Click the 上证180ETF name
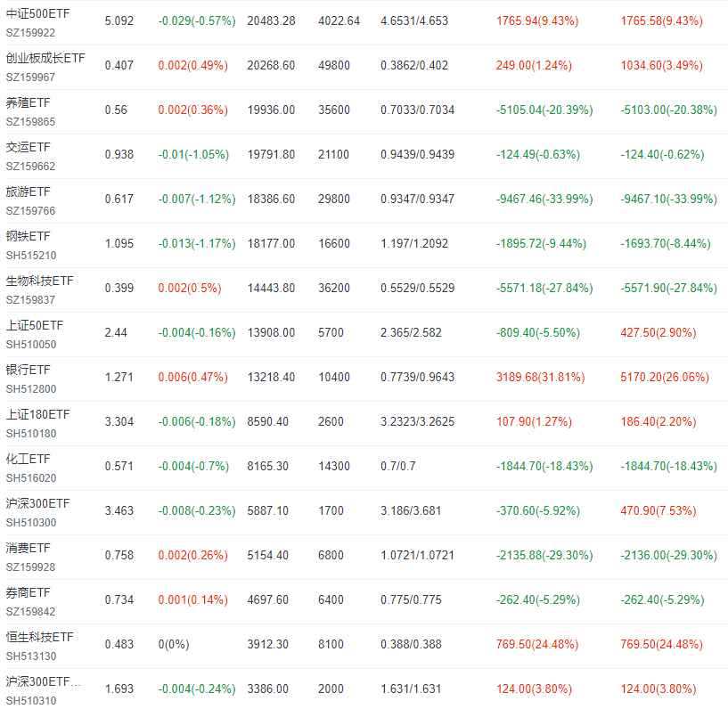The height and width of the screenshot is (709, 728). [37, 415]
